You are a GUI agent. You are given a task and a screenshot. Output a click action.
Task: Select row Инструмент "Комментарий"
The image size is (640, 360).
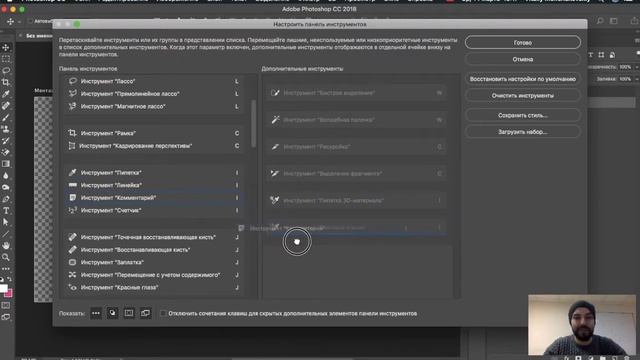point(154,198)
